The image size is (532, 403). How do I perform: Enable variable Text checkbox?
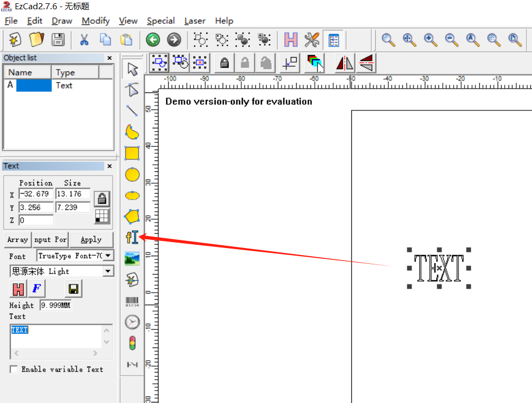[14, 369]
